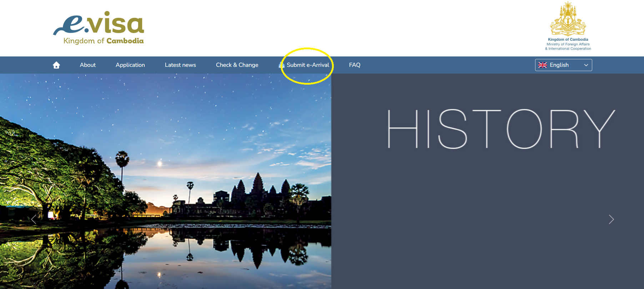Screen dimensions: 644x289
Task: Show the previous slide using the left arrow
Action: click(34, 219)
